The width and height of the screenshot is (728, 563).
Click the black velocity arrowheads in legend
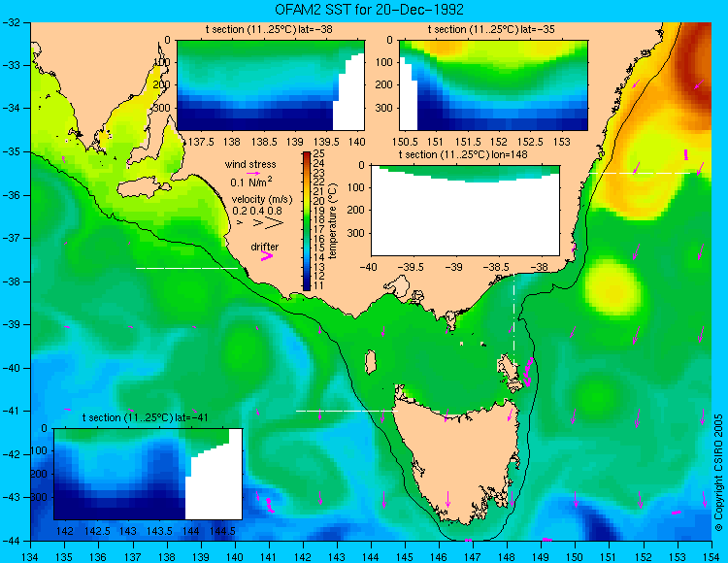pos(260,223)
